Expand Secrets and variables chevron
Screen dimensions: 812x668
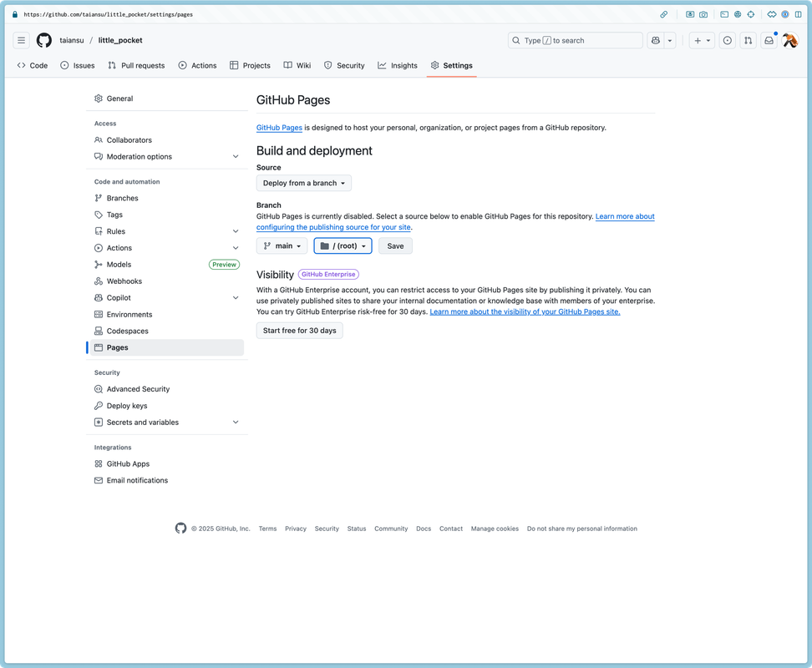[236, 423]
